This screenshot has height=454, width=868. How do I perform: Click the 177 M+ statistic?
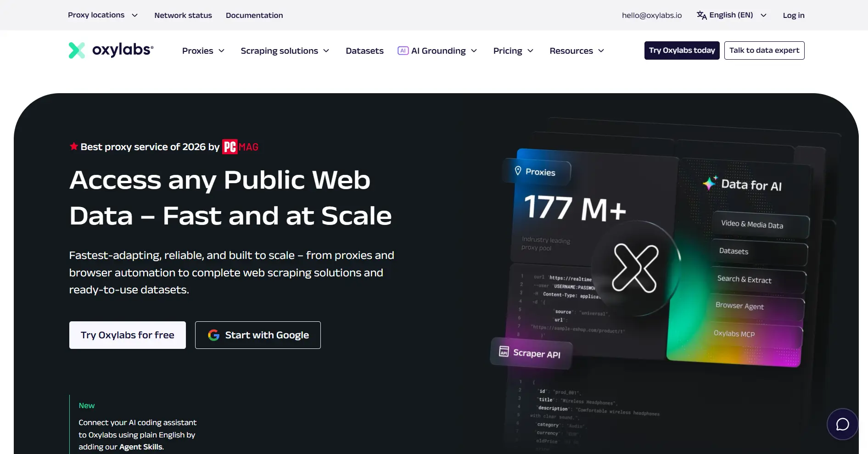pos(575,208)
